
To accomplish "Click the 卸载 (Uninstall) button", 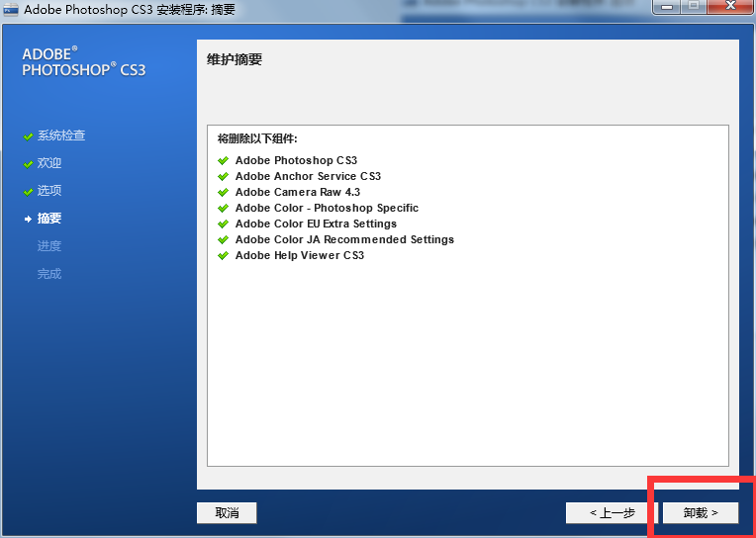I will [x=700, y=513].
